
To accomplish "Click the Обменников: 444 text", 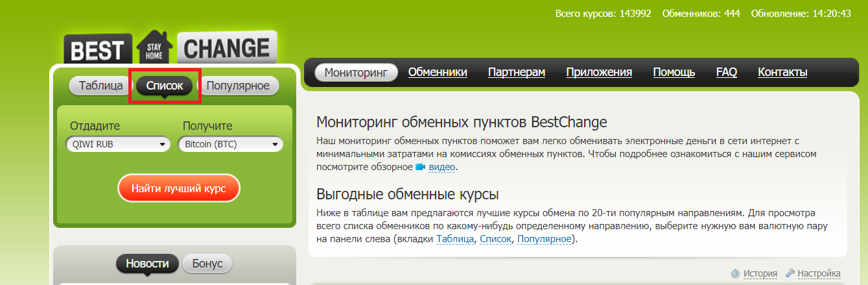I will point(701,13).
